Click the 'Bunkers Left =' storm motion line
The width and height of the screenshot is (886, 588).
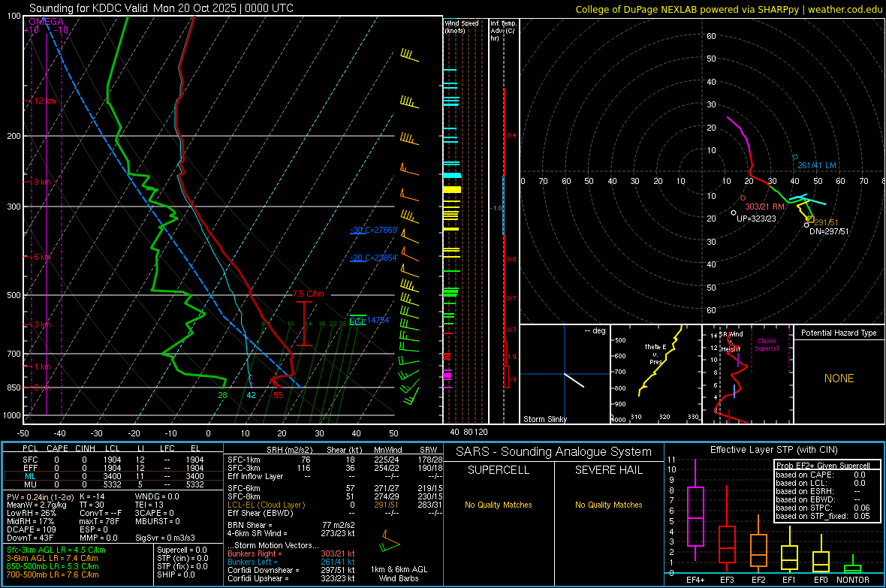tap(291, 562)
